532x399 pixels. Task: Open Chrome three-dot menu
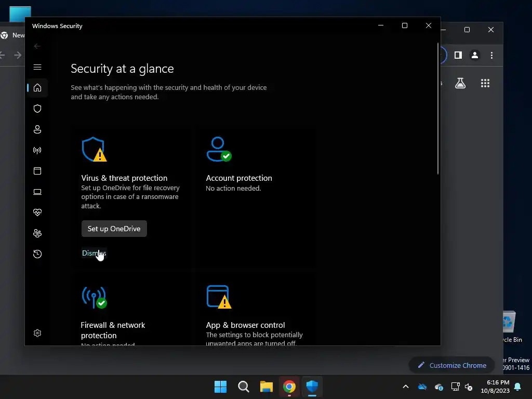pos(491,55)
